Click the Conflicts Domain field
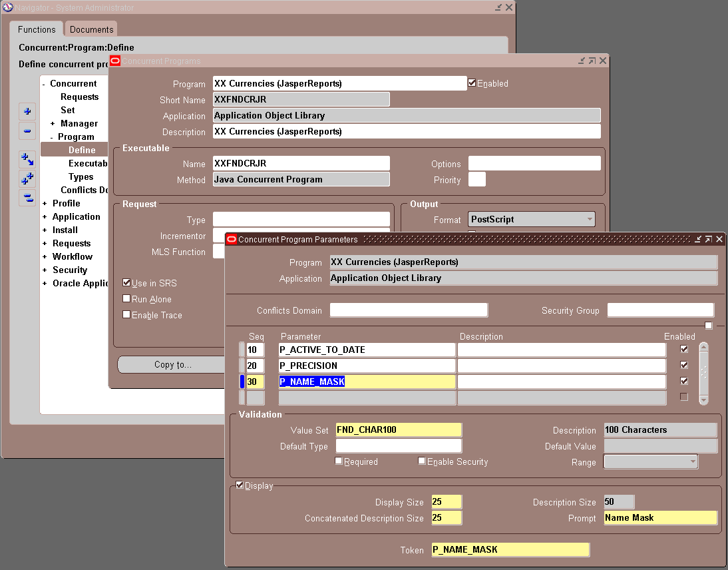 [x=409, y=310]
